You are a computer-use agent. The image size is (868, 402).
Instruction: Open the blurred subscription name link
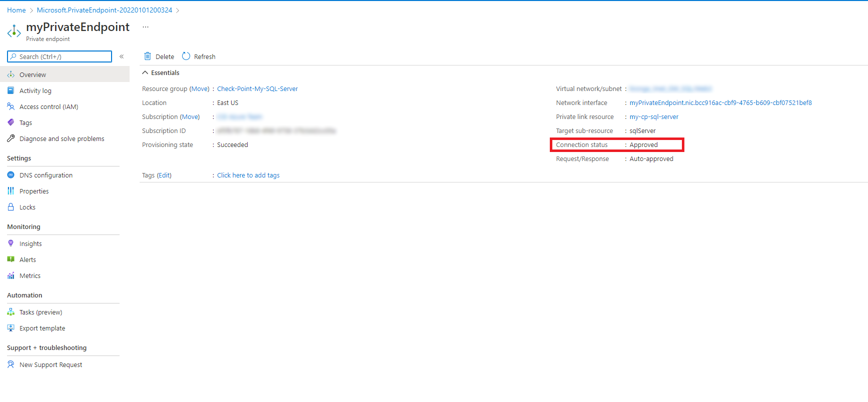coord(240,116)
